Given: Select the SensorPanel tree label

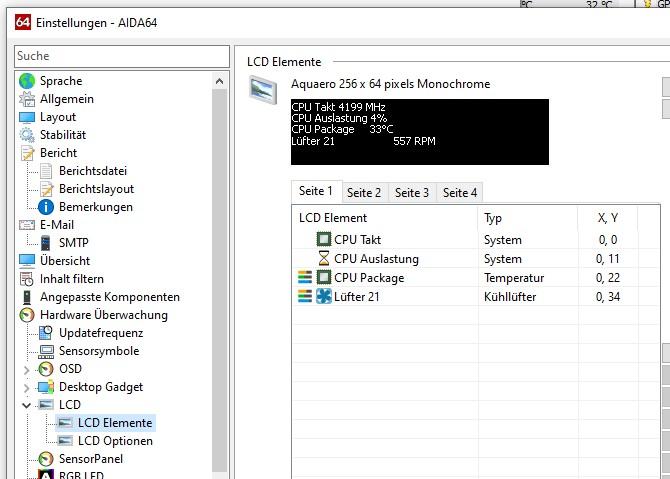Looking at the screenshot, I should coord(91,459).
